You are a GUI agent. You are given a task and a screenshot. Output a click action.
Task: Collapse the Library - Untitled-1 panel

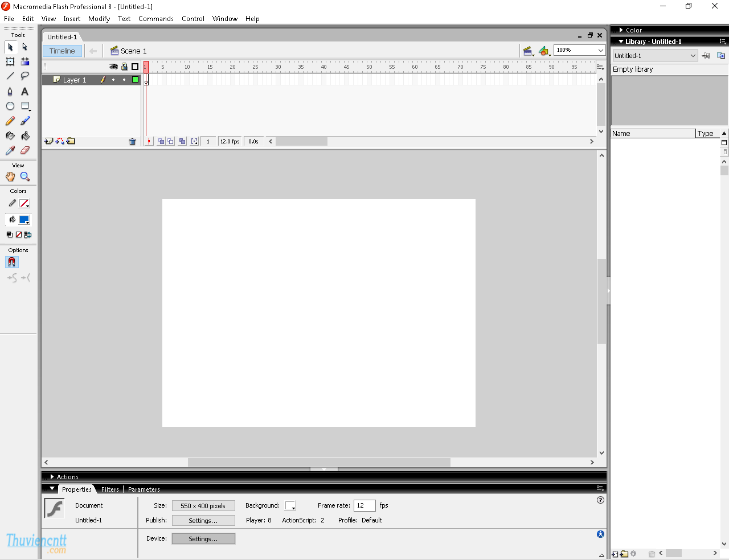pos(621,42)
